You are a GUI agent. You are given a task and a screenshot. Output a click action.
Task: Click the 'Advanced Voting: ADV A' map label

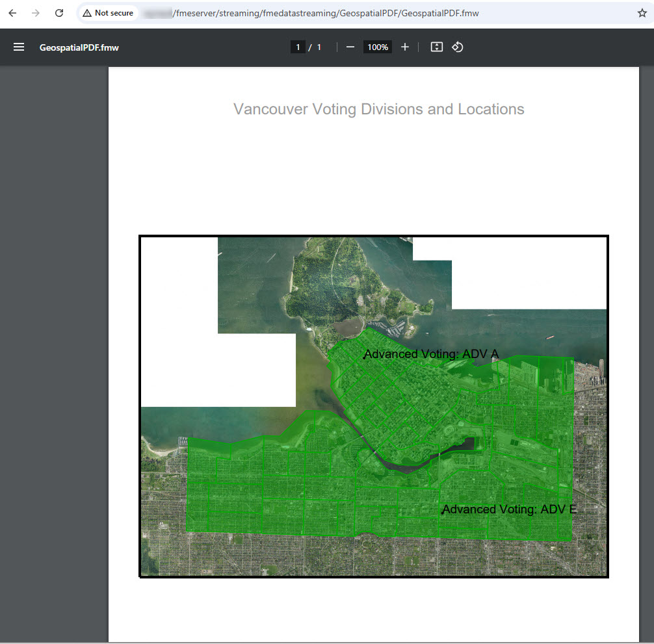pos(431,354)
